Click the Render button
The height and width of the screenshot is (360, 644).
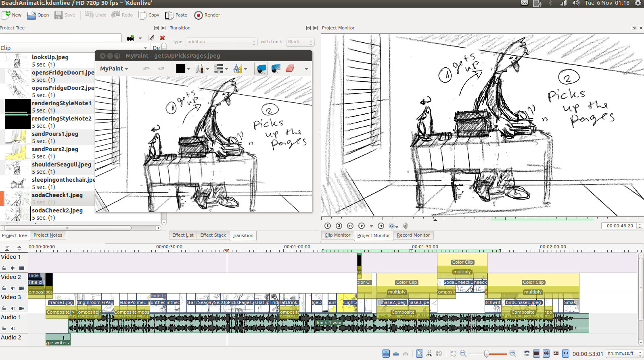tap(207, 15)
